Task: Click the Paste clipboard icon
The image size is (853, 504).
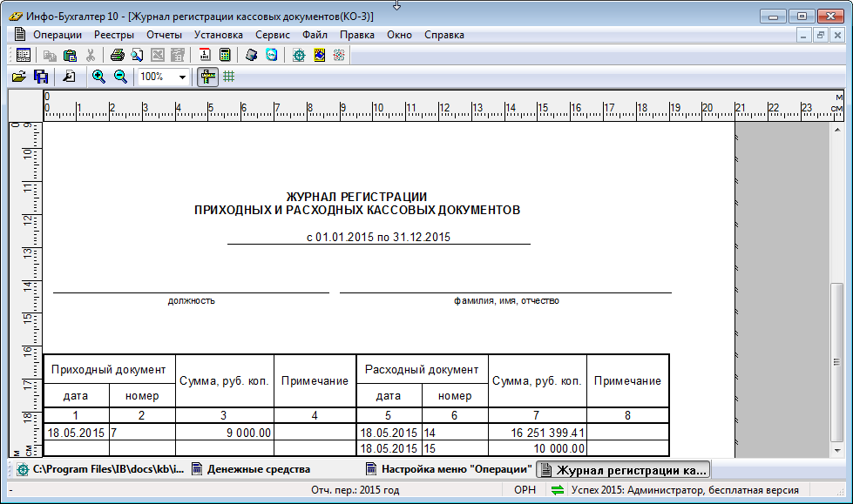Action: pyautogui.click(x=70, y=55)
